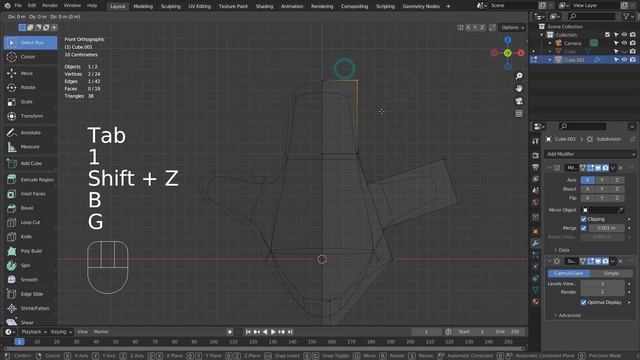Switch to the Shading workspace tab
Image resolution: width=640 pixels, height=360 pixels.
click(x=264, y=6)
